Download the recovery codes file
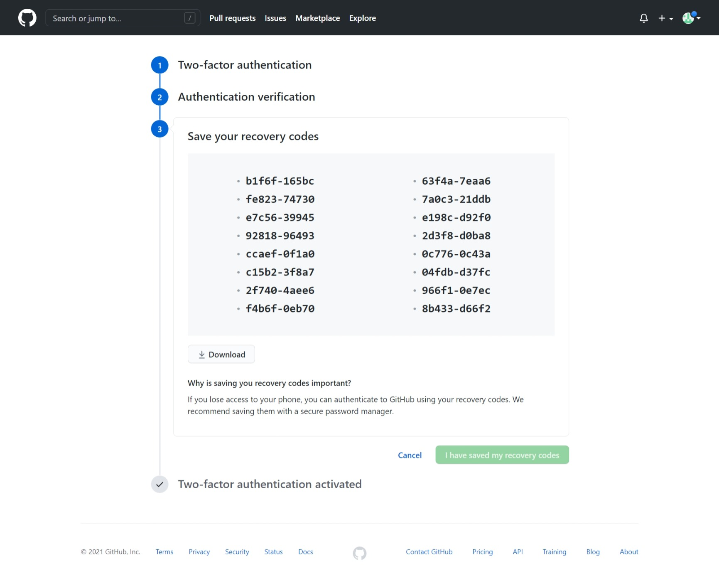This screenshot has width=719, height=588. [x=221, y=354]
